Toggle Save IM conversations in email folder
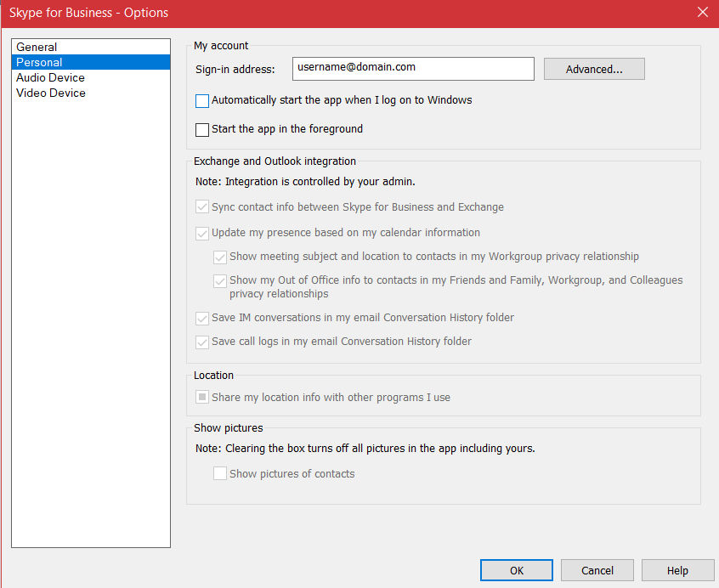Viewport: 719px width, 588px height. (202, 318)
